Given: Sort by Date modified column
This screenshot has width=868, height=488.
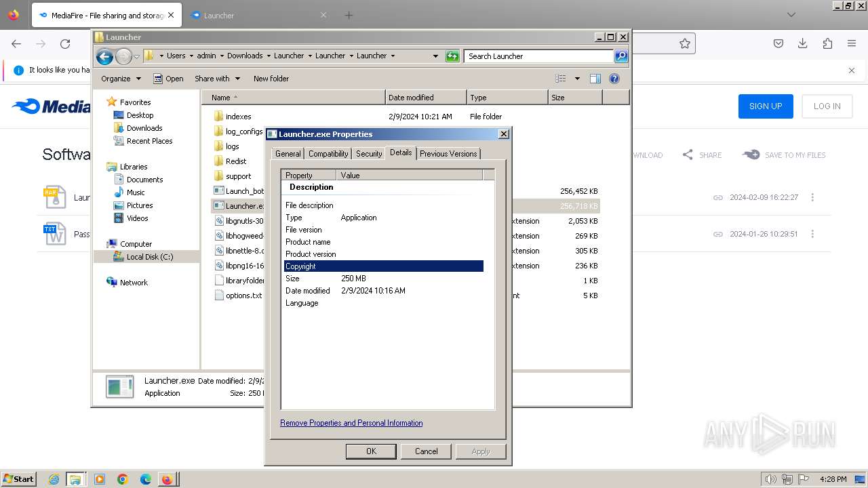Looking at the screenshot, I should coord(425,98).
